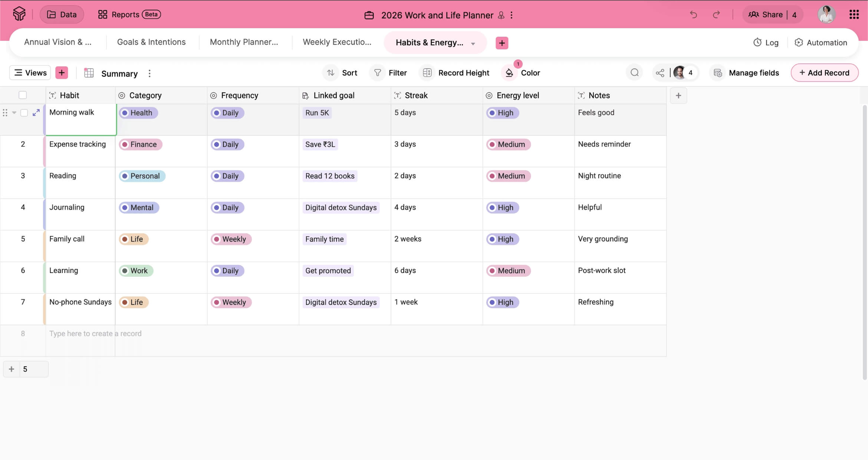Image resolution: width=868 pixels, height=460 pixels.
Task: Click the redo arrow icon
Action: [x=716, y=15]
